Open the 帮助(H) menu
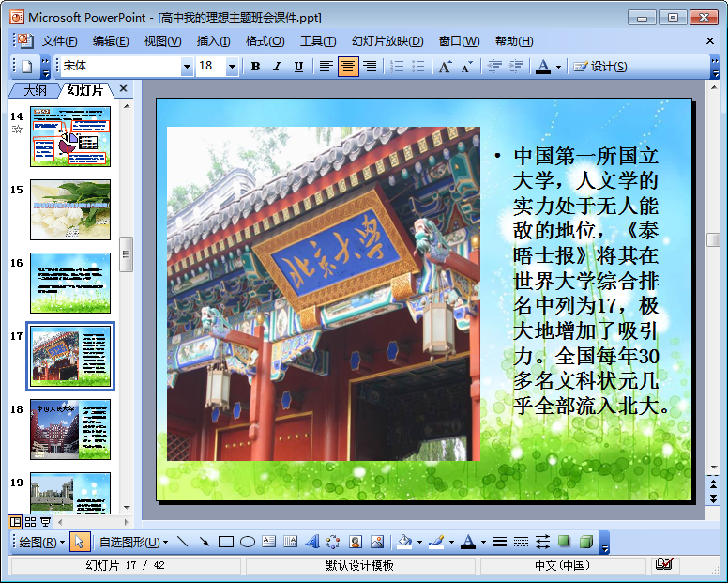Screen dimensions: 728x583 tap(514, 41)
